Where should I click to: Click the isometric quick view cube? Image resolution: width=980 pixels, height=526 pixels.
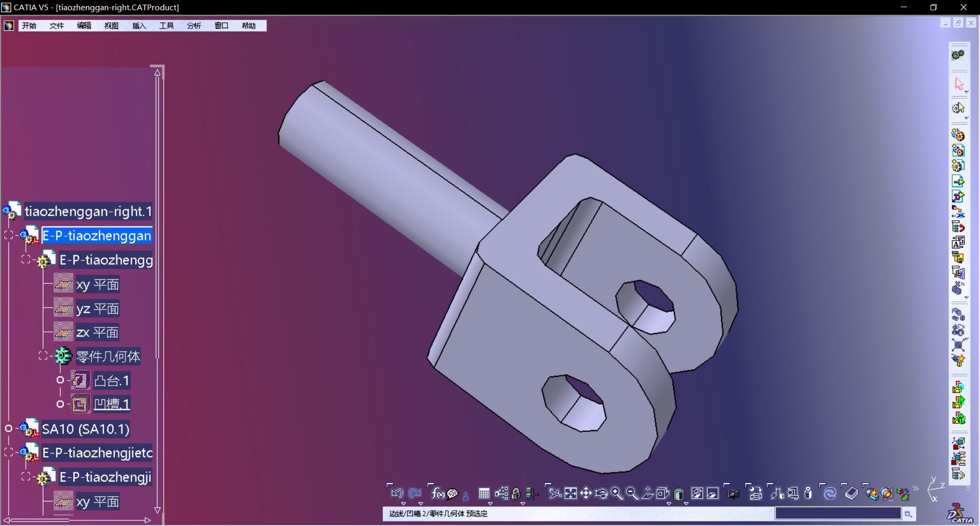point(663,493)
